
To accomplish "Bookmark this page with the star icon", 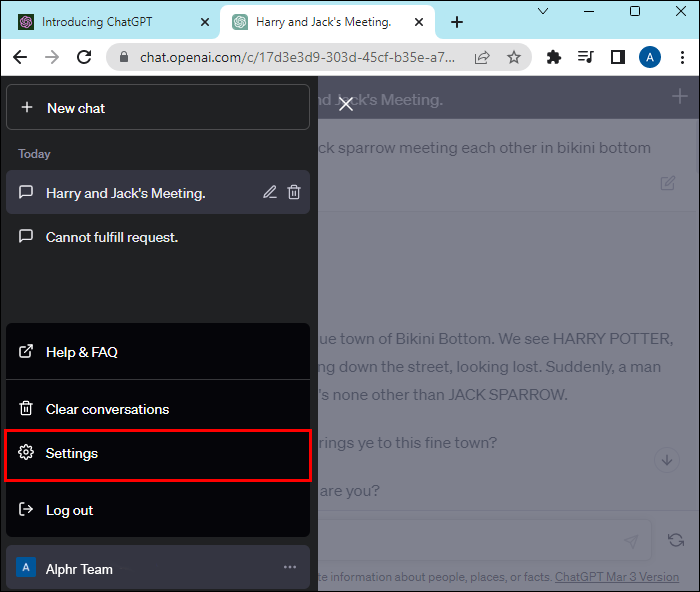I will pyautogui.click(x=514, y=57).
